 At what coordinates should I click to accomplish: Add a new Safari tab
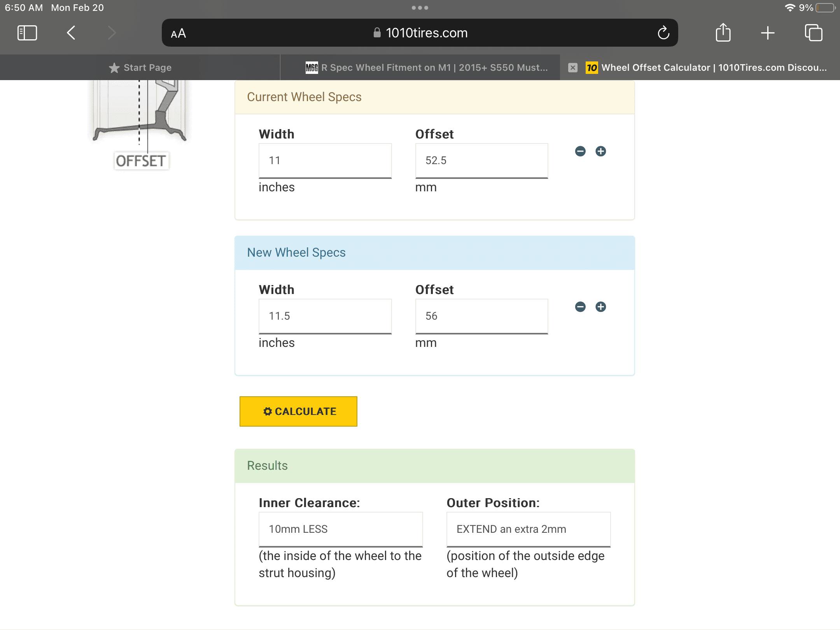(x=768, y=33)
